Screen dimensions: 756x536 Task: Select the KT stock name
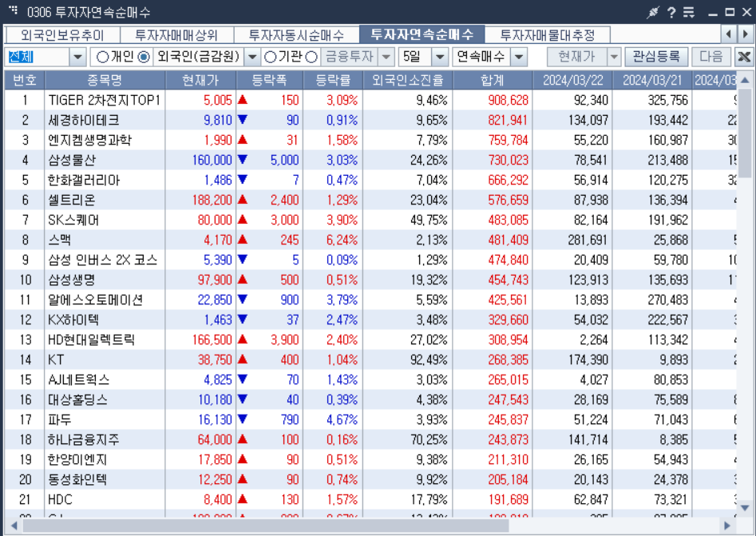coord(56,360)
